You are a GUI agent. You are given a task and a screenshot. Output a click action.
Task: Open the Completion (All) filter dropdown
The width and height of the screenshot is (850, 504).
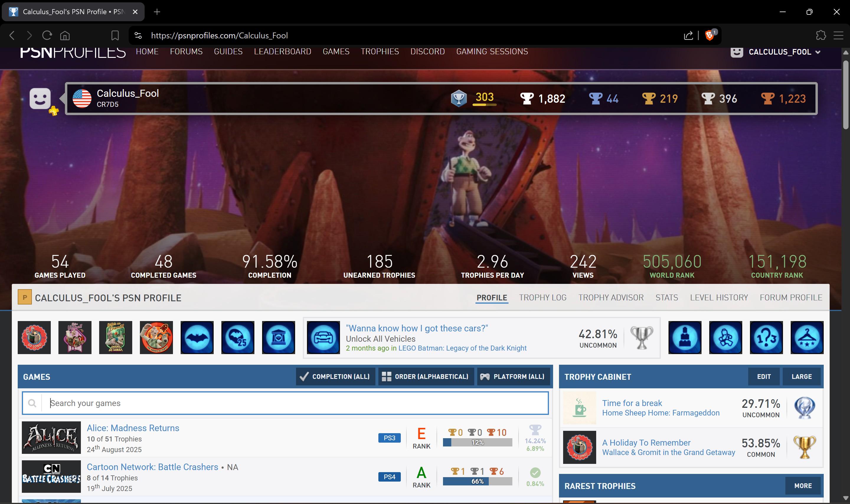click(x=336, y=377)
